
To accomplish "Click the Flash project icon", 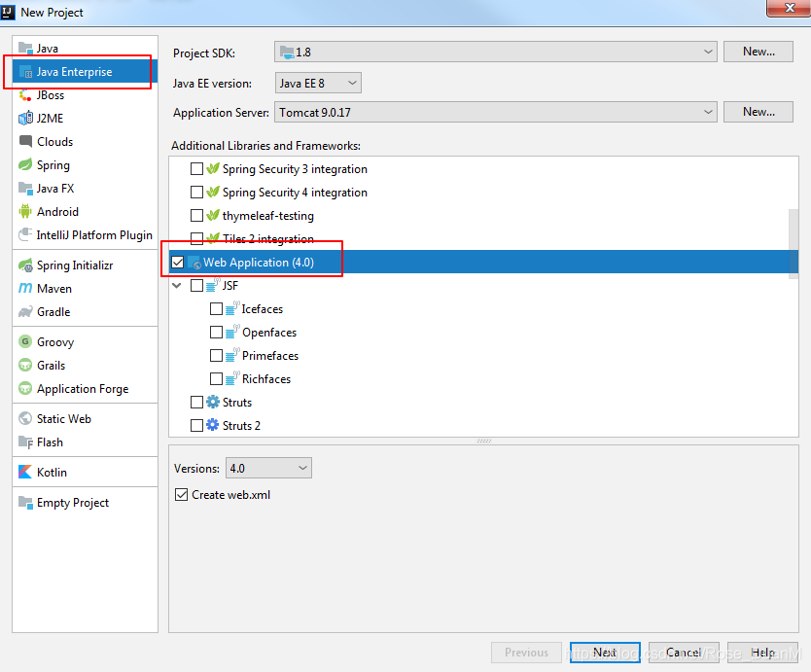I will 25,442.
